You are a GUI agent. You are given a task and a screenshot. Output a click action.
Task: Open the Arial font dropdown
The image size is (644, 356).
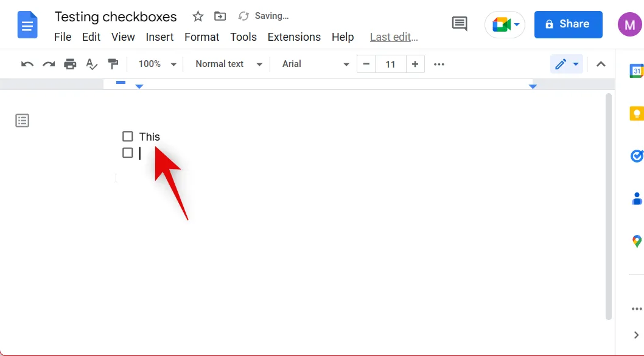point(315,64)
